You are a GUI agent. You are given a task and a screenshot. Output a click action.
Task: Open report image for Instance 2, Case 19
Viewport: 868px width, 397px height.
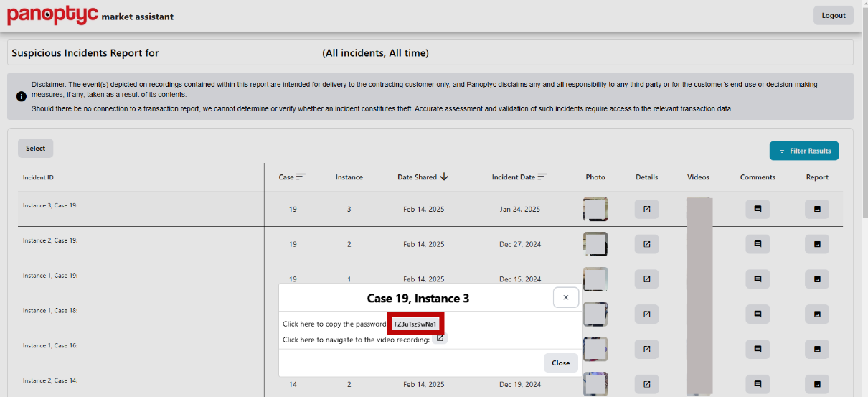pyautogui.click(x=817, y=244)
